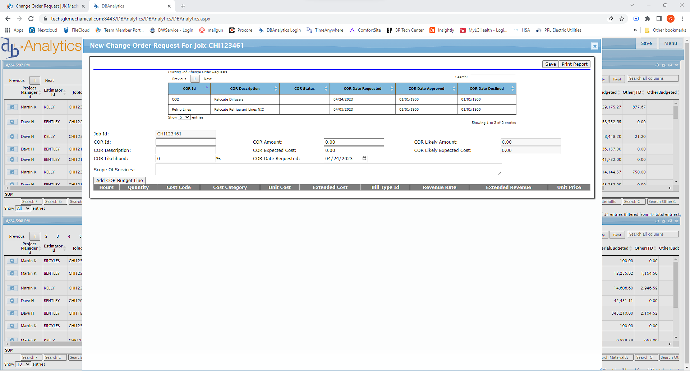
Task: Click first row icon in upper-left background table
Action: coord(12,107)
